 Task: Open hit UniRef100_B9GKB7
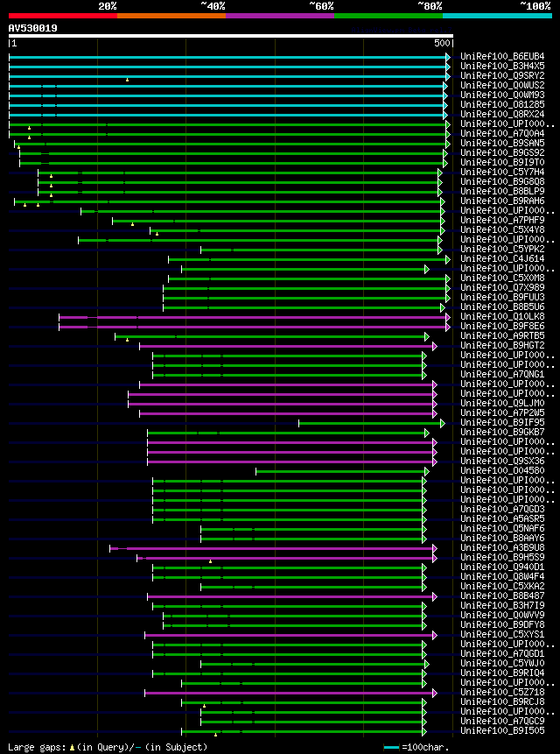coord(502,432)
